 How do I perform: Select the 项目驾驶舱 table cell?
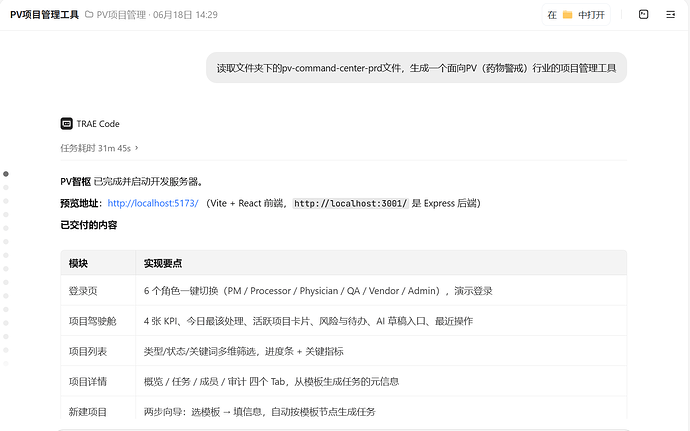point(98,321)
